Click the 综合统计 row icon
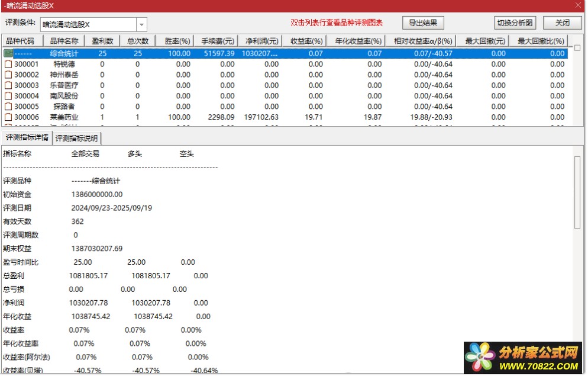The height and width of the screenshot is (376, 588). click(x=8, y=53)
